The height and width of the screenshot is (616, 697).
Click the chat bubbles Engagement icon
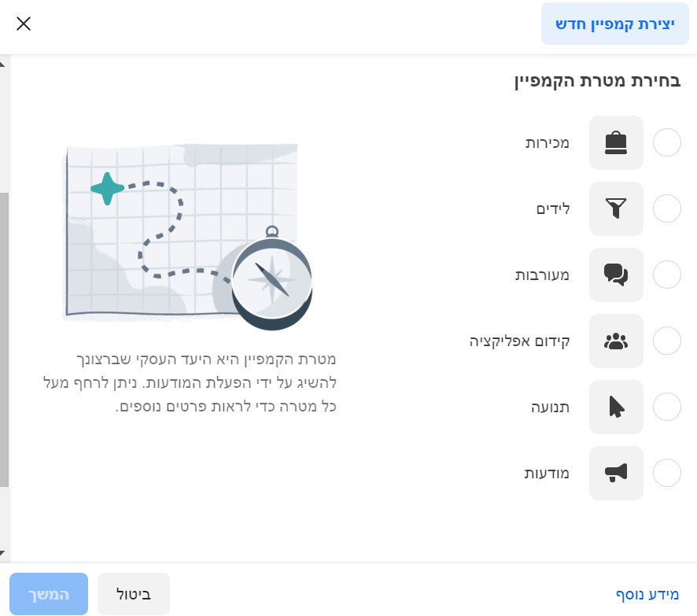click(x=616, y=275)
